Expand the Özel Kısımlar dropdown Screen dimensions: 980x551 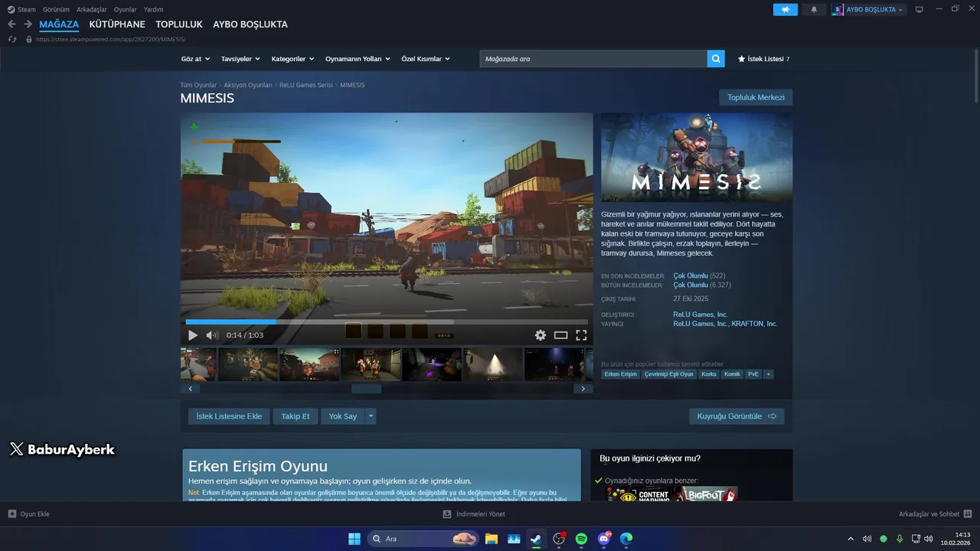click(426, 59)
